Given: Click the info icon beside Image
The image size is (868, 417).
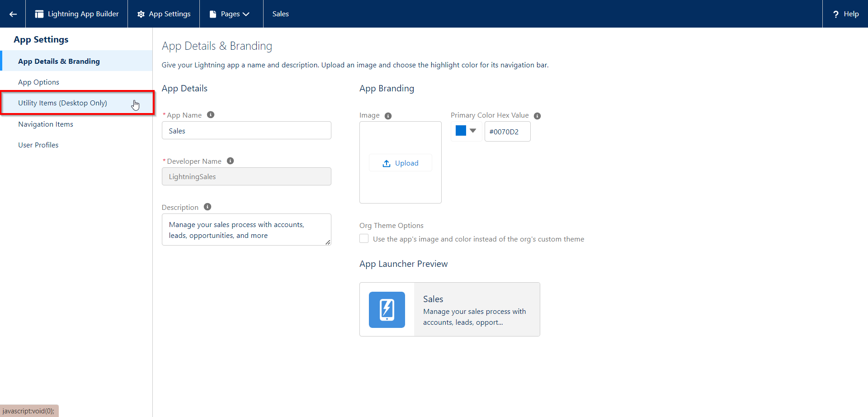Looking at the screenshot, I should [x=388, y=116].
